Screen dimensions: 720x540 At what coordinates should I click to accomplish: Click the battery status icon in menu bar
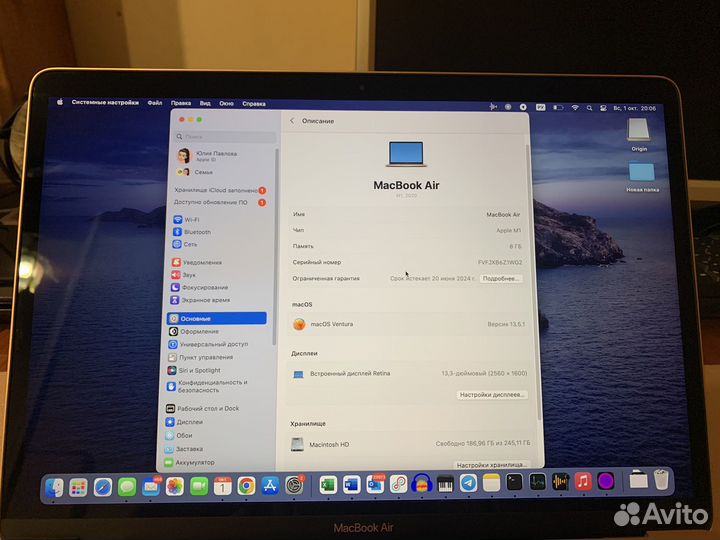pos(558,107)
